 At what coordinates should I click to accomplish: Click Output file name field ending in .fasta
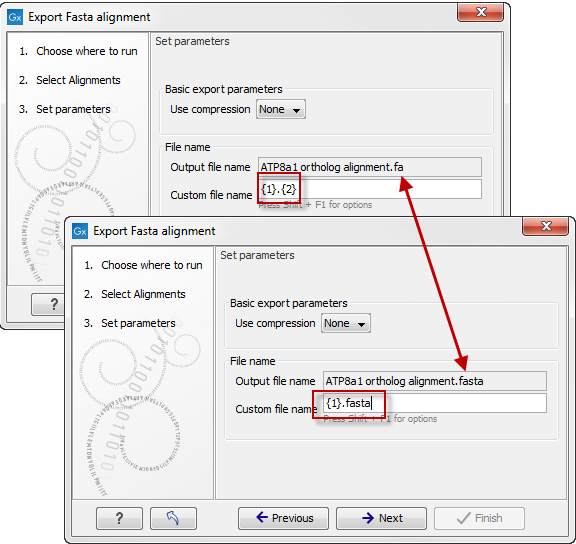[435, 381]
